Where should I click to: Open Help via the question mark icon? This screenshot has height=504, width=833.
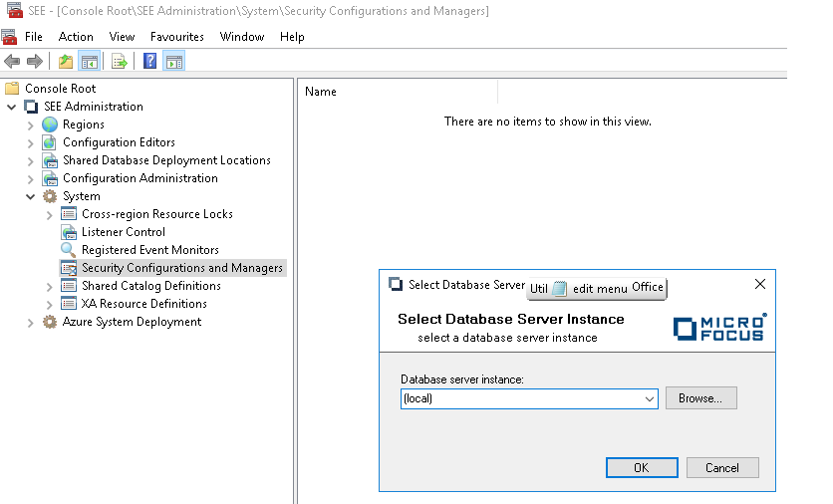pos(149,62)
